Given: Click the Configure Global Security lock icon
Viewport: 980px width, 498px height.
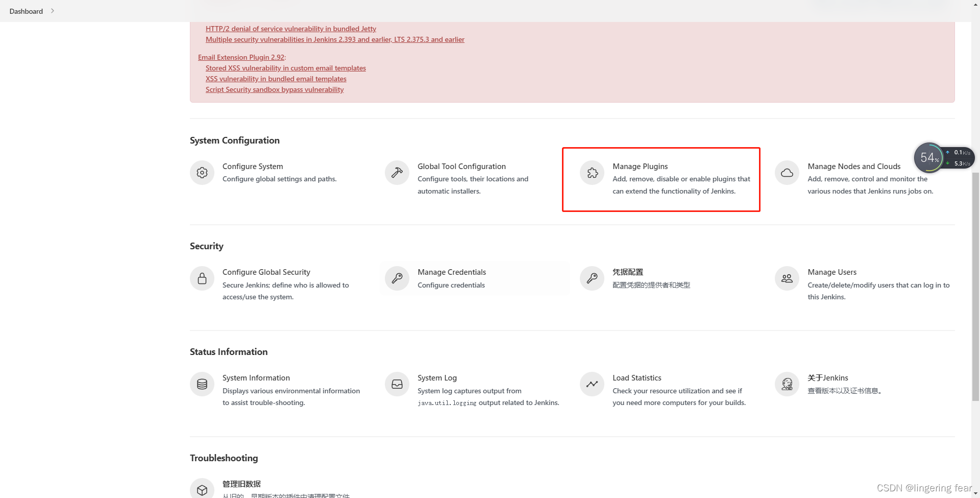Looking at the screenshot, I should click(x=202, y=278).
